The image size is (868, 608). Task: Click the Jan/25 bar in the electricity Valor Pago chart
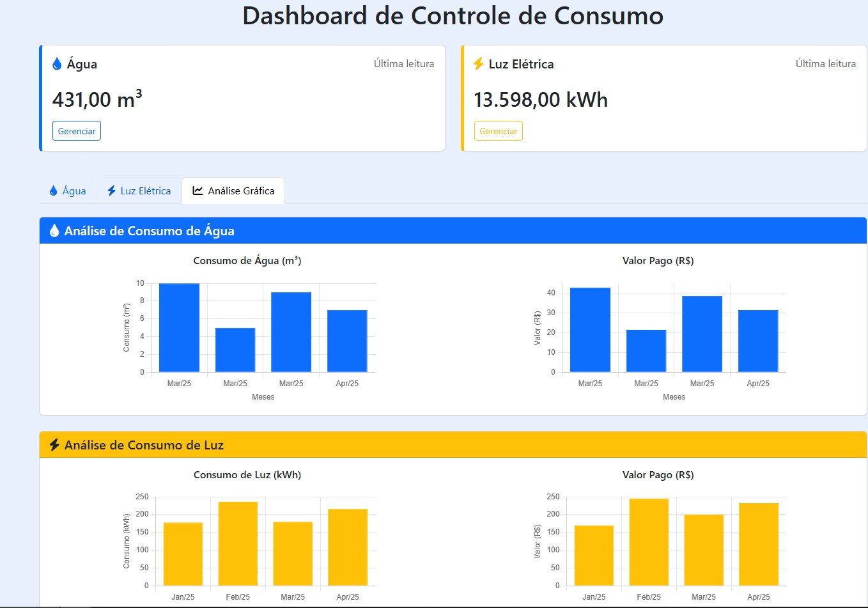[594, 556]
